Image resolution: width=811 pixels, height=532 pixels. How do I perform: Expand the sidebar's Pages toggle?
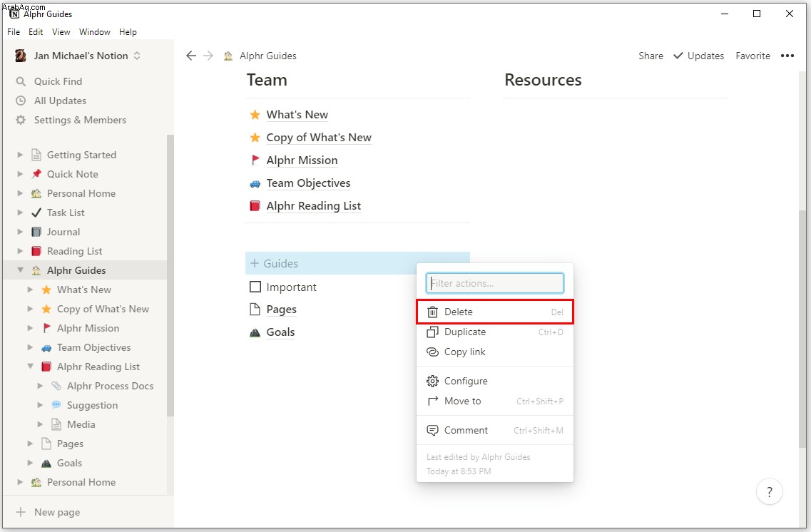[x=30, y=444]
